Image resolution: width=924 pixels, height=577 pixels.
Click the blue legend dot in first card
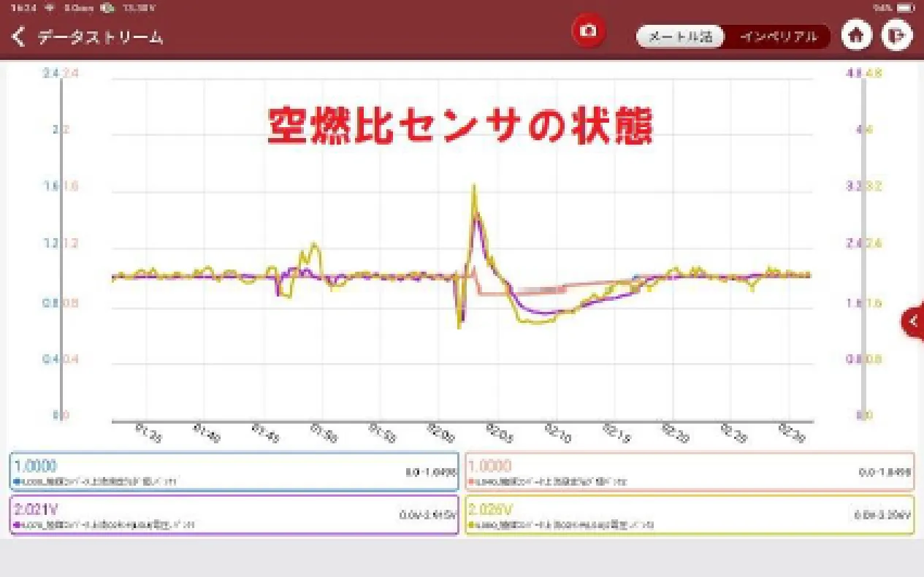click(17, 482)
